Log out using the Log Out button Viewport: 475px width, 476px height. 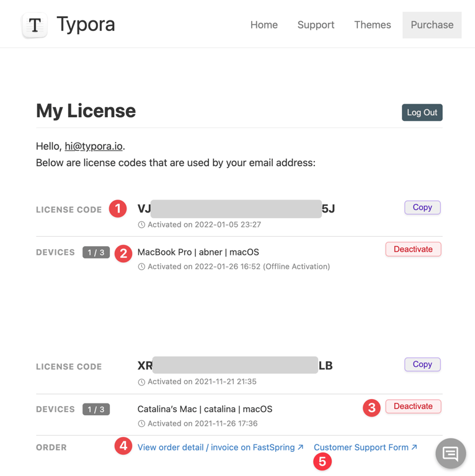click(x=422, y=113)
